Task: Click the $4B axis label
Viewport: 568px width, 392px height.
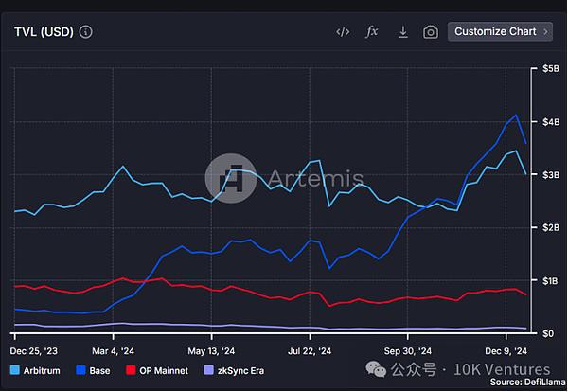Action: (x=551, y=122)
